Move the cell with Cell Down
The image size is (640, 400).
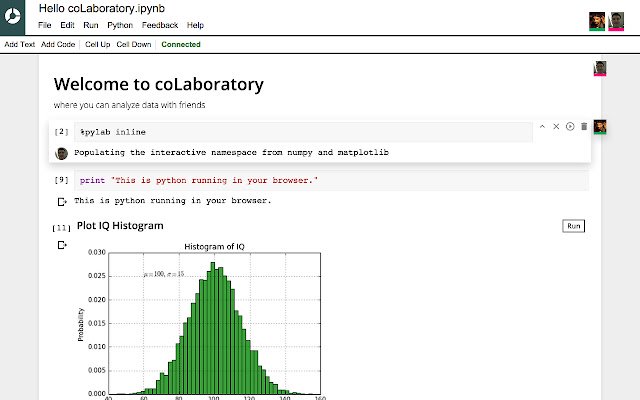tap(134, 44)
